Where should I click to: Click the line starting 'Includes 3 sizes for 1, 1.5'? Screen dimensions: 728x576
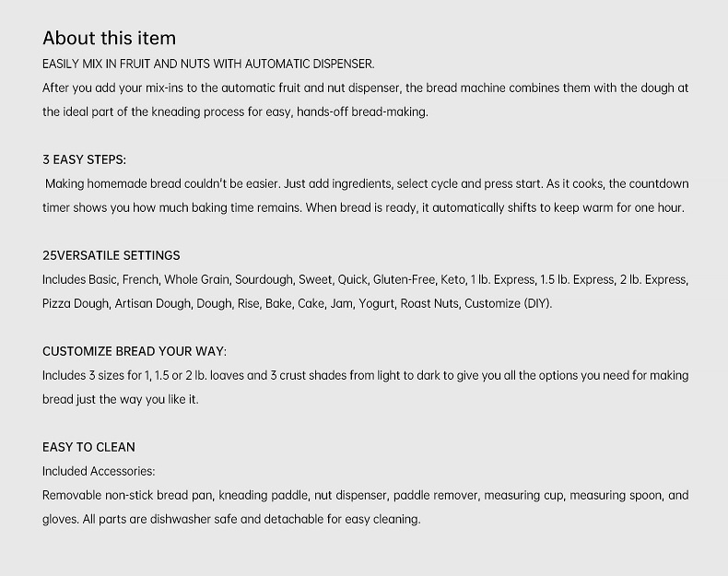365,375
